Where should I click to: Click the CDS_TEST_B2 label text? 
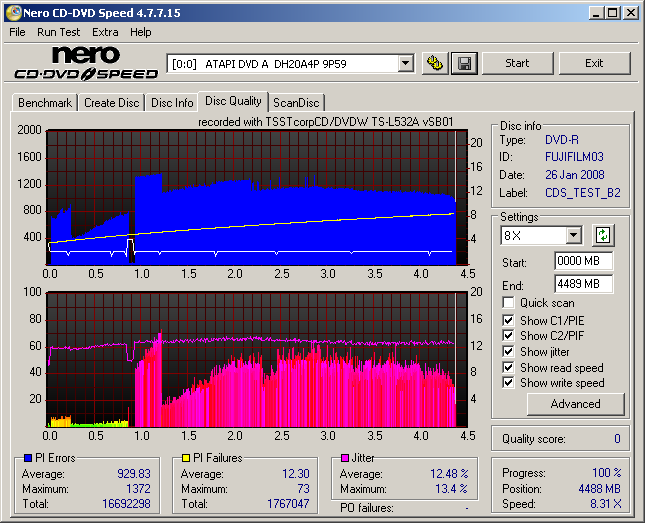[x=582, y=193]
